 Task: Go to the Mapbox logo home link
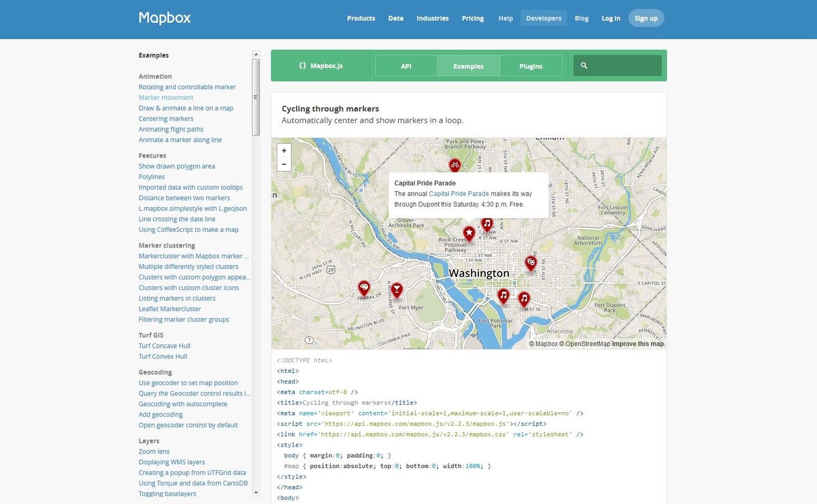click(165, 18)
